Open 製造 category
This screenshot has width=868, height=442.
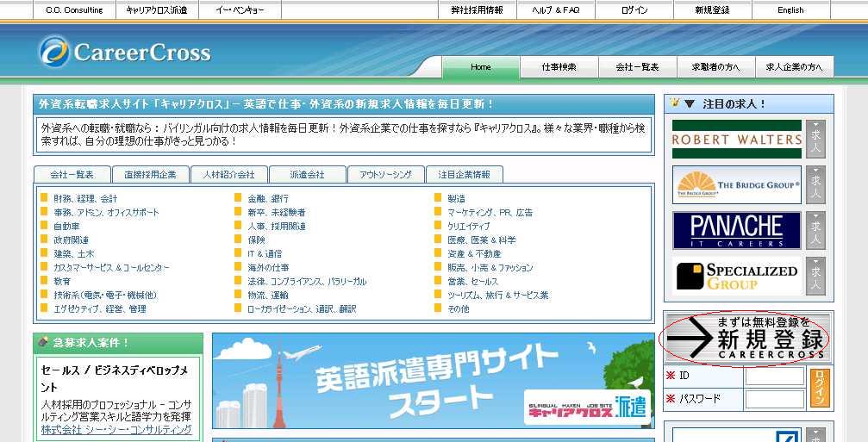coord(456,198)
